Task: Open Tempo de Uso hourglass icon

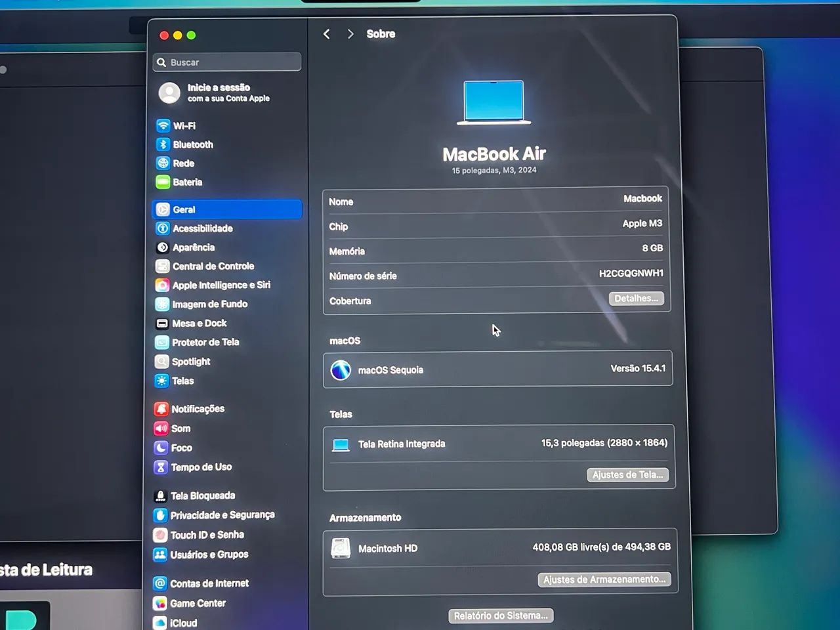Action: coord(161,467)
